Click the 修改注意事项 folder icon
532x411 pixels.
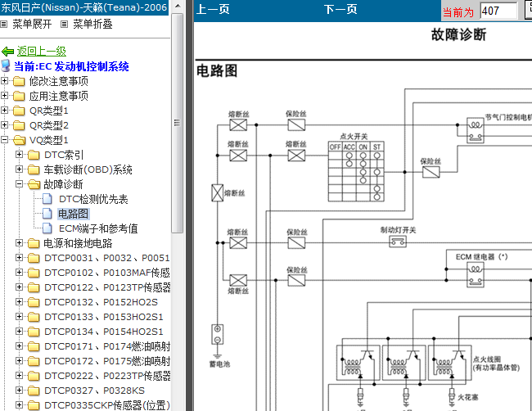click(19, 81)
